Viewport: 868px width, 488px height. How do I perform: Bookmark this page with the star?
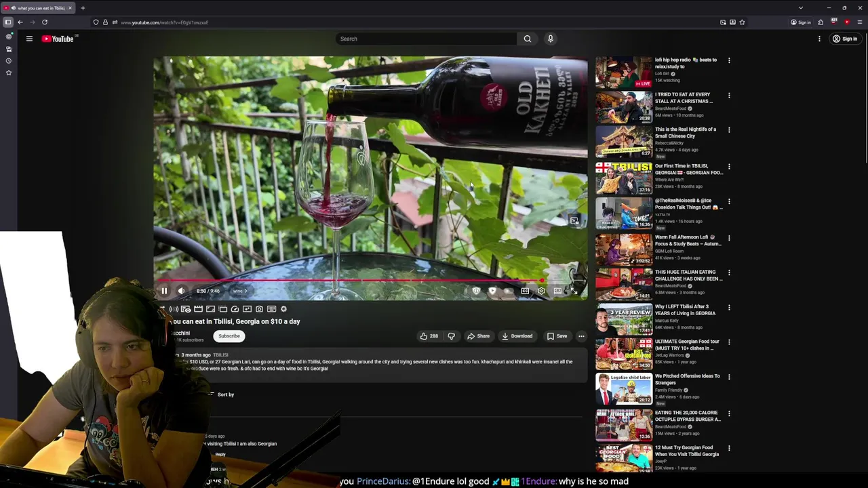742,22
